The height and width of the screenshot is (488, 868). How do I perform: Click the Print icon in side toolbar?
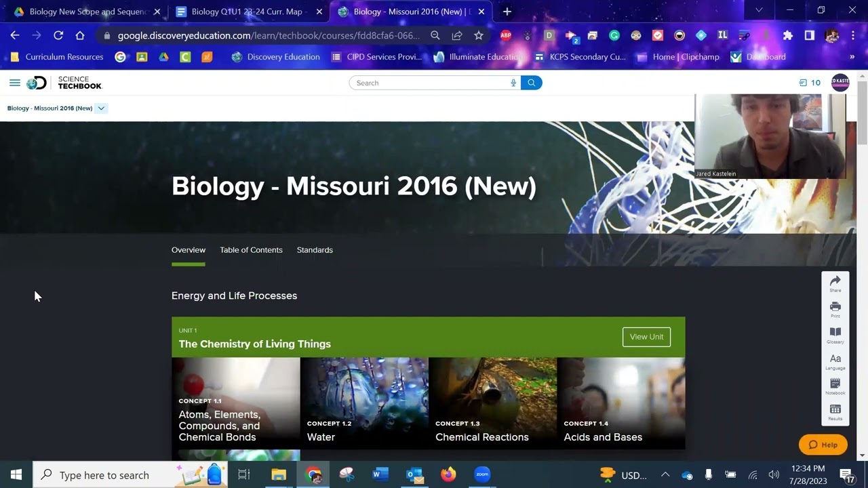click(835, 310)
